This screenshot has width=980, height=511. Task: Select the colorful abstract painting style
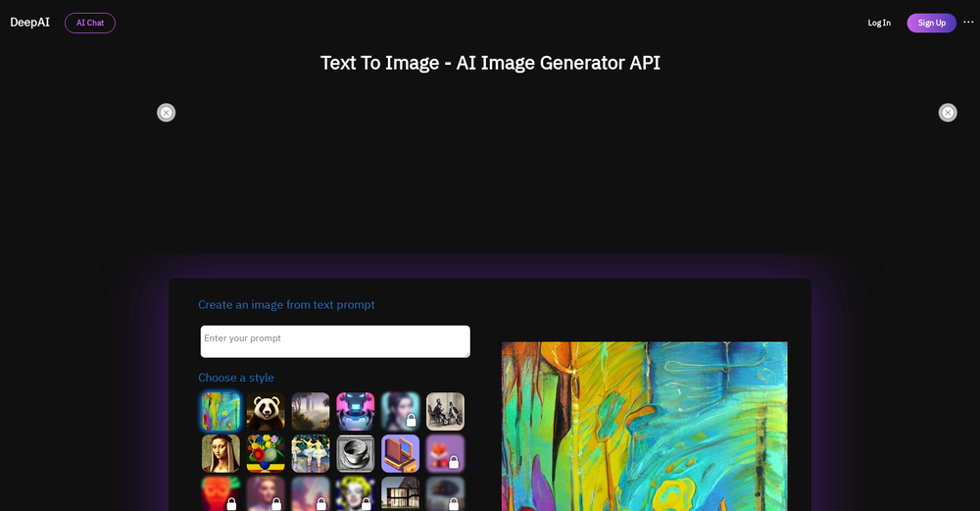pos(220,411)
